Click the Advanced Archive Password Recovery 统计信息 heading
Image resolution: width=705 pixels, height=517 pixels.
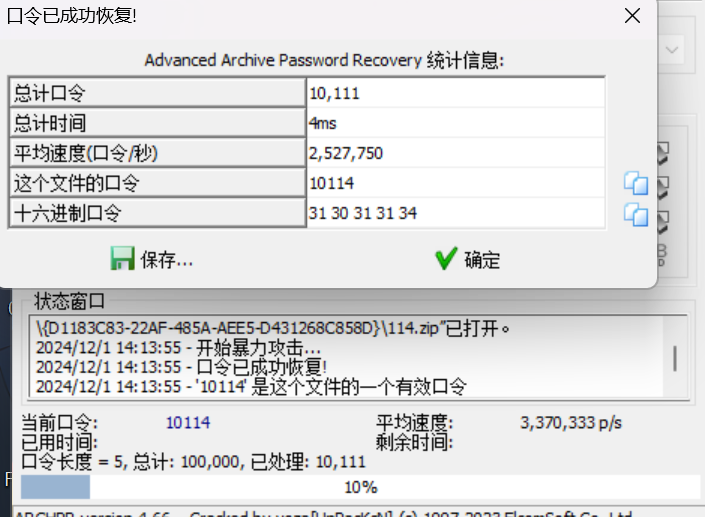pos(324,60)
